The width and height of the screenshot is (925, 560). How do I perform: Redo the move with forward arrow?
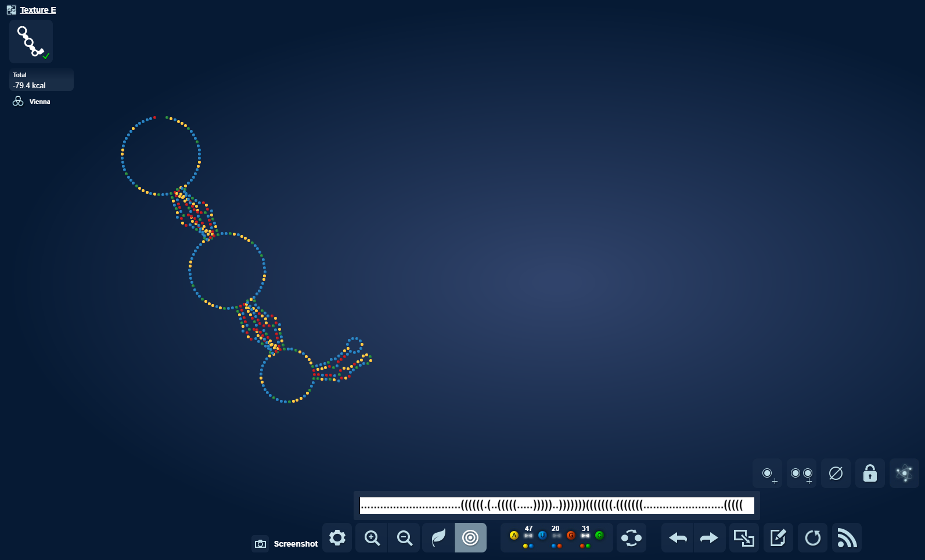click(x=709, y=538)
